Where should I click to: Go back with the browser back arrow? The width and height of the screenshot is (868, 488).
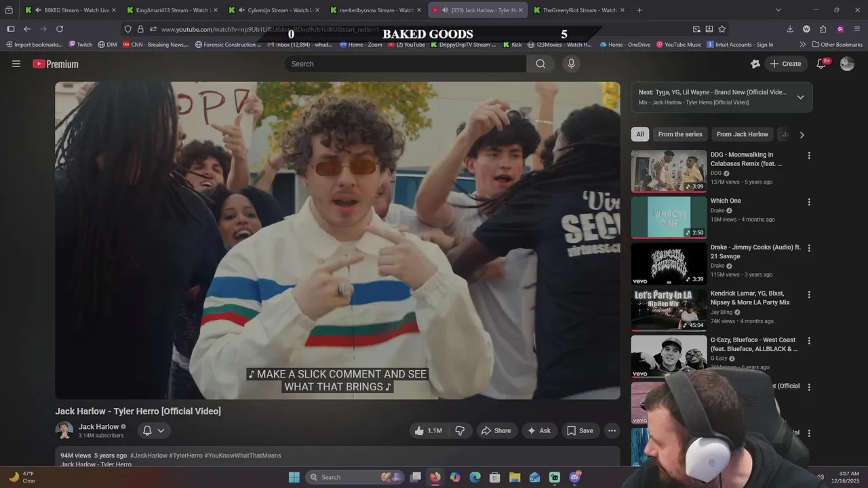coord(27,29)
